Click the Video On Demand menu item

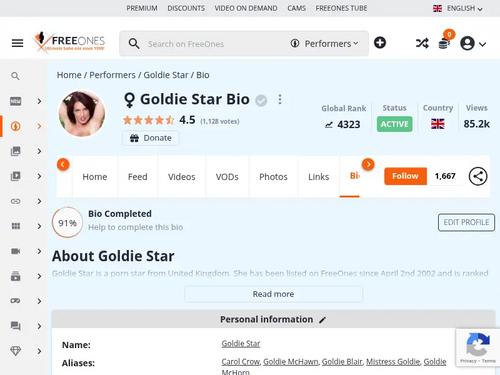[x=246, y=8]
